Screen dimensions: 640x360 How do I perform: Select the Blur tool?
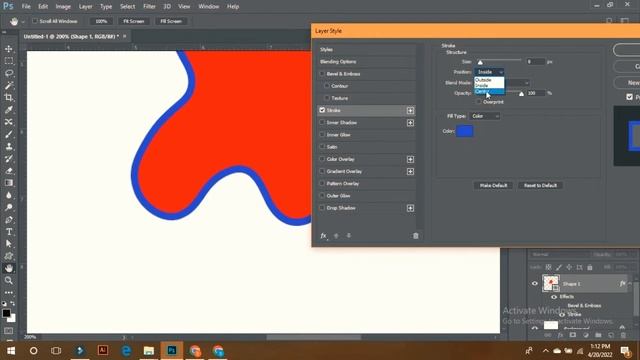9,195
